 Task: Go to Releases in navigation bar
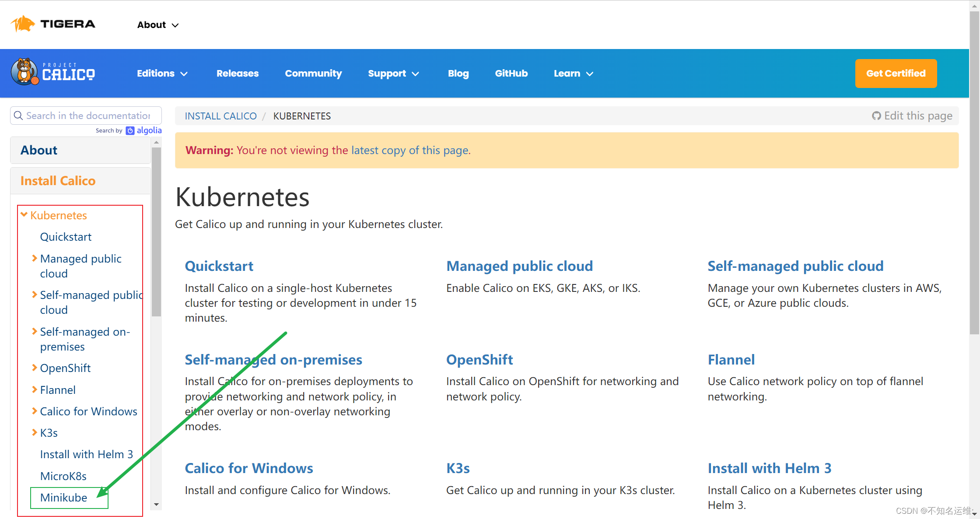tap(238, 74)
